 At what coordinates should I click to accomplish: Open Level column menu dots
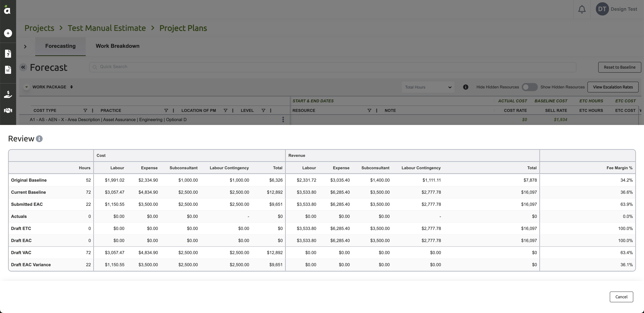click(271, 111)
